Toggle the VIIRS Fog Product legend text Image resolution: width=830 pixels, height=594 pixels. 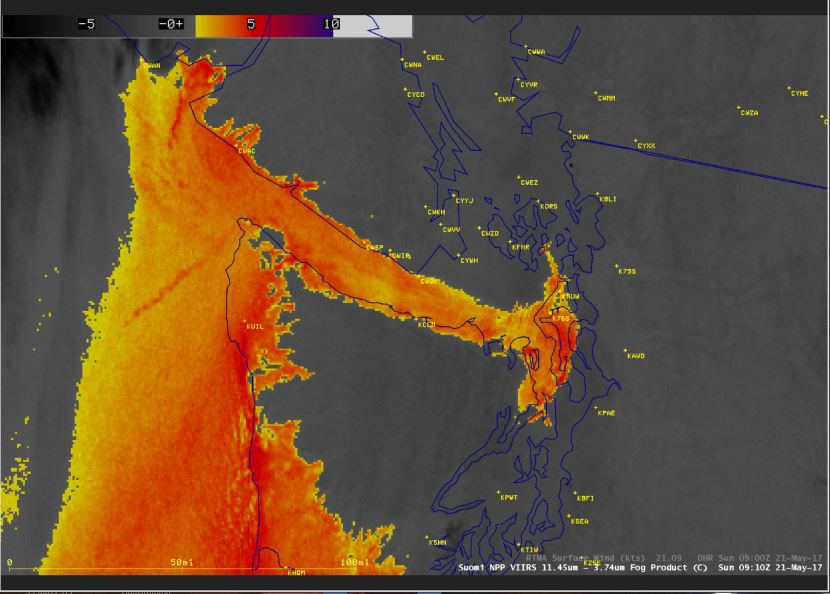pos(582,567)
